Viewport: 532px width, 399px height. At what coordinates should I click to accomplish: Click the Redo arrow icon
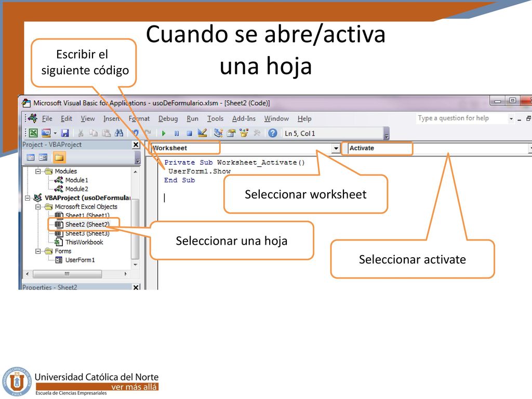pyautogui.click(x=148, y=133)
